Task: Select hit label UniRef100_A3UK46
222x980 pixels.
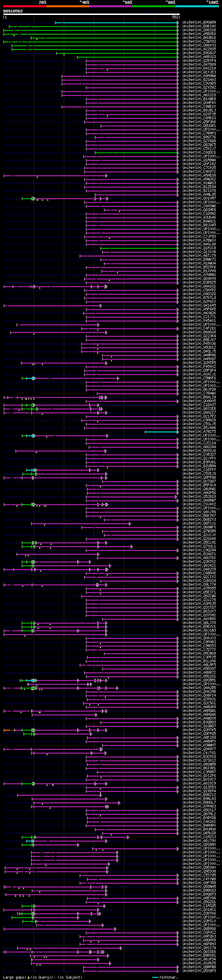Action: [x=199, y=217]
